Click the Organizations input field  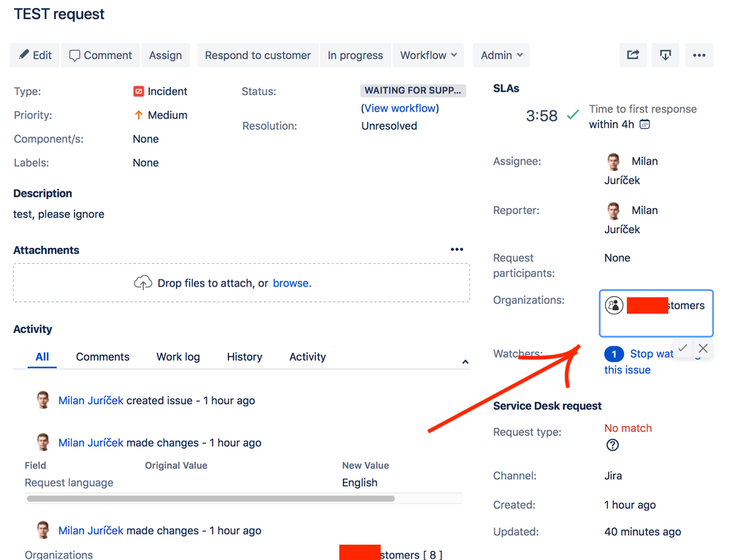click(x=656, y=313)
